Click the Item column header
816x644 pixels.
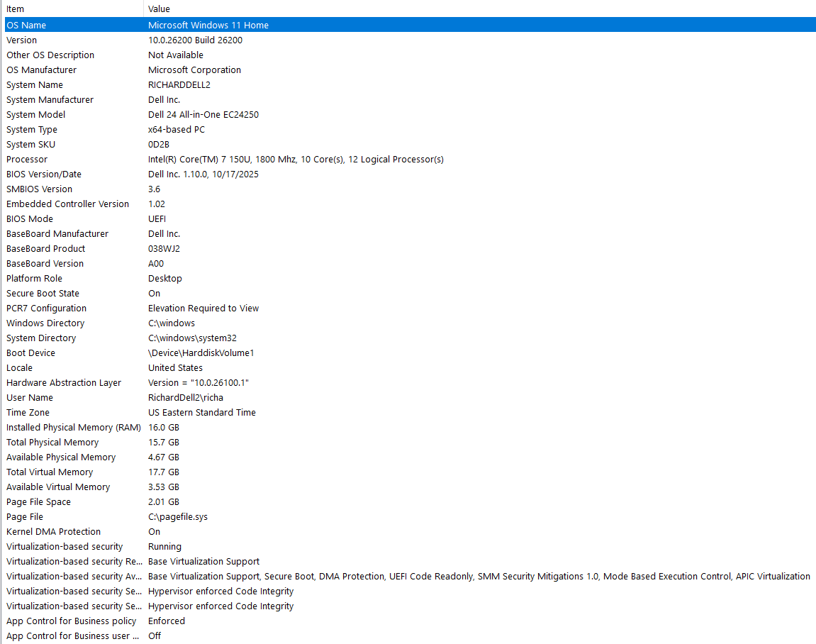15,9
